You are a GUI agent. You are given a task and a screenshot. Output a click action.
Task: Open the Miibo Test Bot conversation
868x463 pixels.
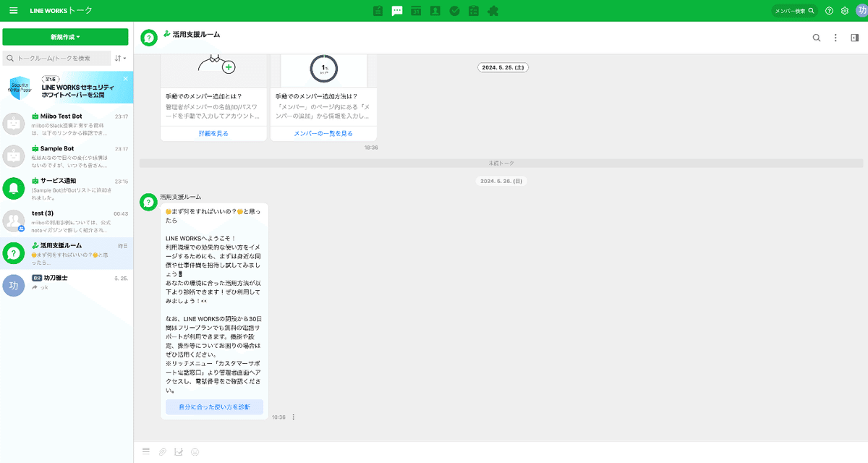67,124
